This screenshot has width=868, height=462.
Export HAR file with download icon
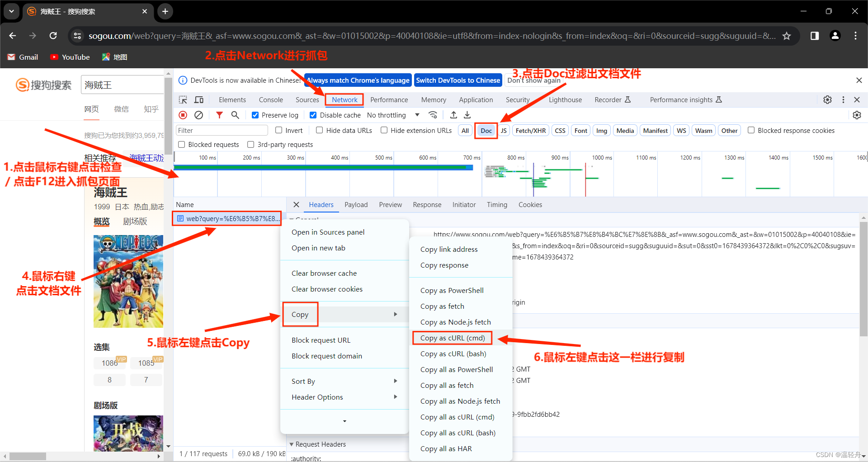tap(467, 115)
